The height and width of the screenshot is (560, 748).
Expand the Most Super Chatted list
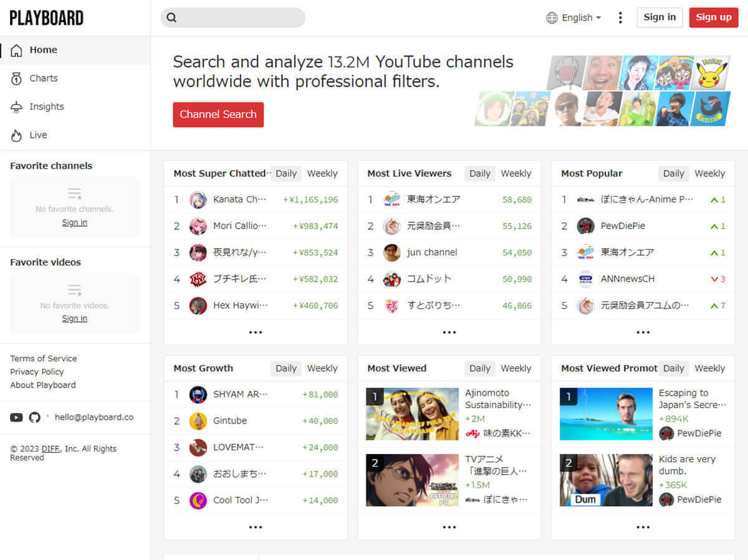pyautogui.click(x=256, y=333)
